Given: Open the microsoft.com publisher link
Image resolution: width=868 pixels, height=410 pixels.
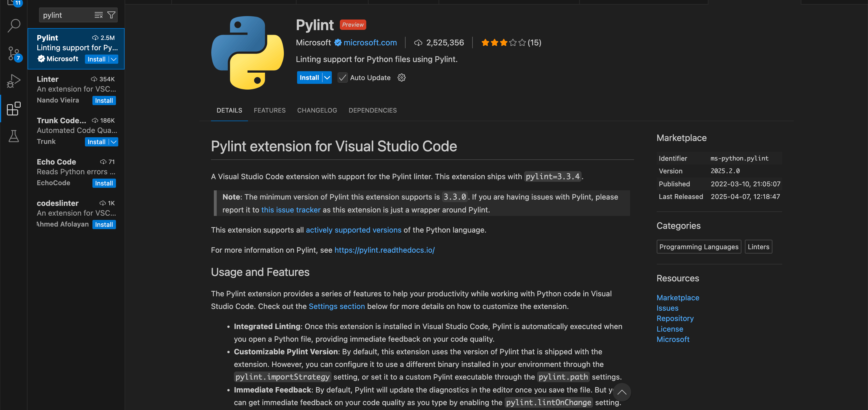Looking at the screenshot, I should (x=370, y=42).
